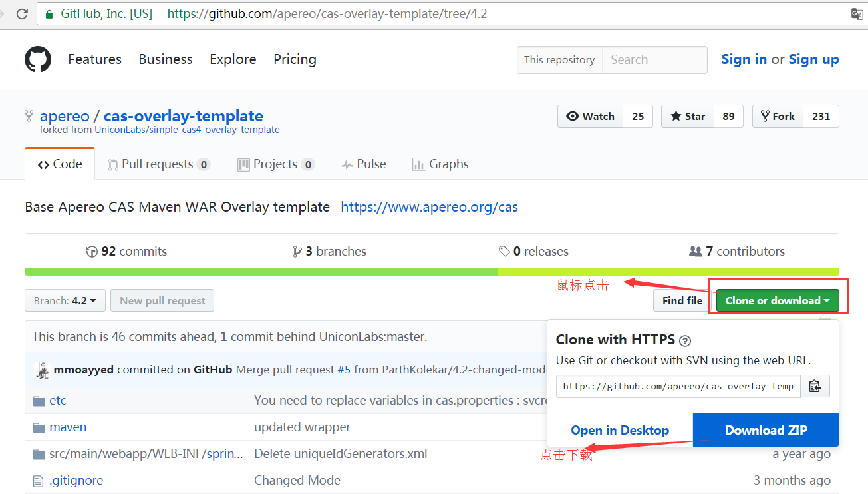Click the Download ZIP button
This screenshot has width=868, height=494.
(x=766, y=430)
